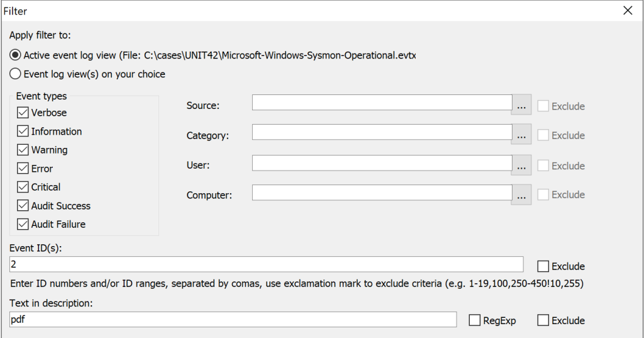Uncheck Audit Success event type
644x338 pixels.
click(x=23, y=206)
